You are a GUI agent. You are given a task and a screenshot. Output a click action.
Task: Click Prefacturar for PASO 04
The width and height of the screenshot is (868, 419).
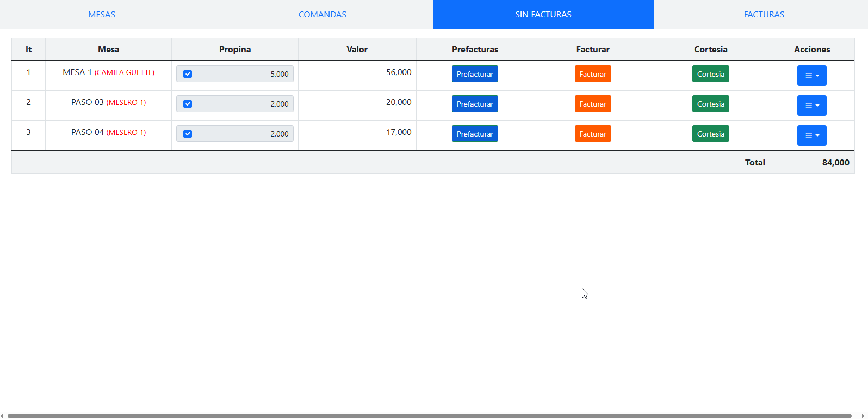[x=475, y=134]
